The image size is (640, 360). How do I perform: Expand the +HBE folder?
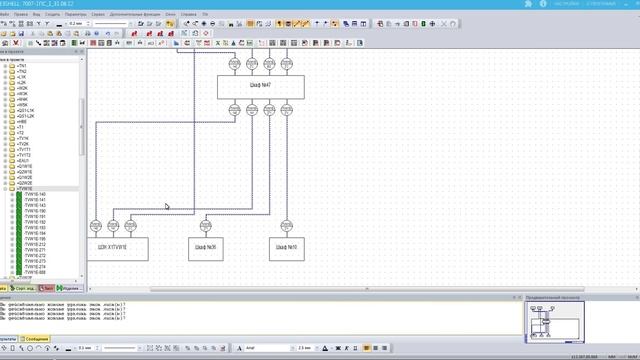point(5,122)
